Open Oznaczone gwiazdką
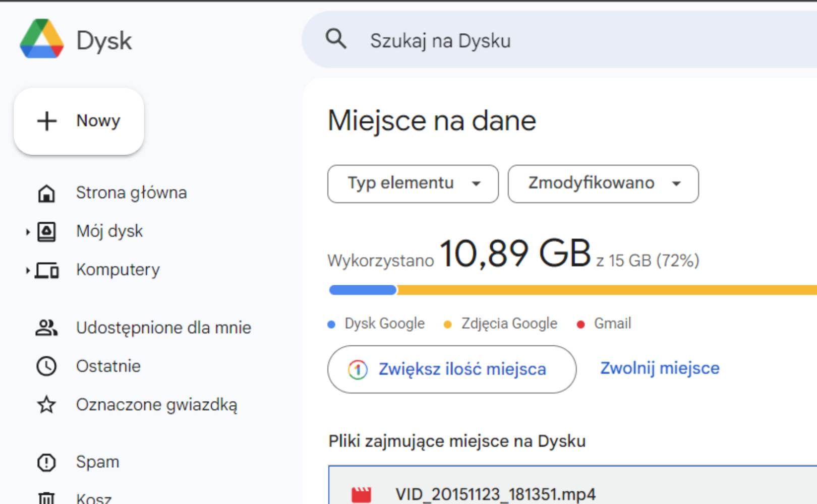Image resolution: width=817 pixels, height=504 pixels. pos(156,405)
